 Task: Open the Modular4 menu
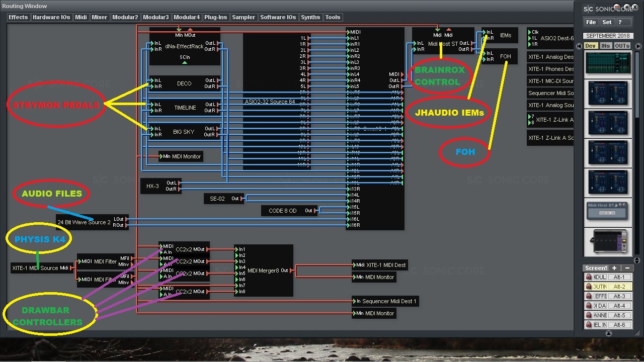(187, 17)
